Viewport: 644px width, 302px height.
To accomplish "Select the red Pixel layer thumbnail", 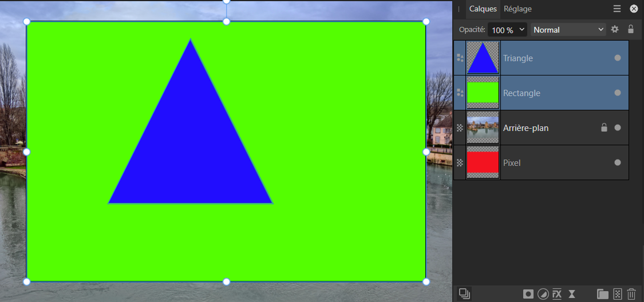I will (x=483, y=162).
